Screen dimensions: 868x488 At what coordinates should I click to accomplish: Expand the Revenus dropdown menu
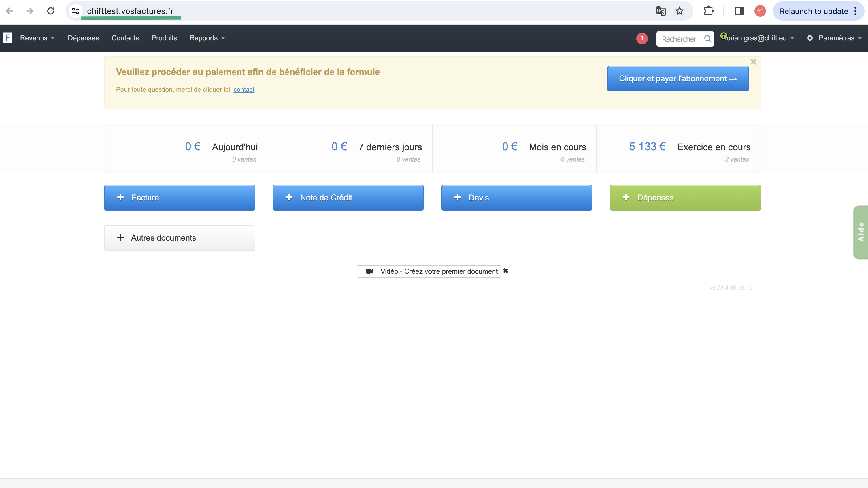[x=37, y=38]
